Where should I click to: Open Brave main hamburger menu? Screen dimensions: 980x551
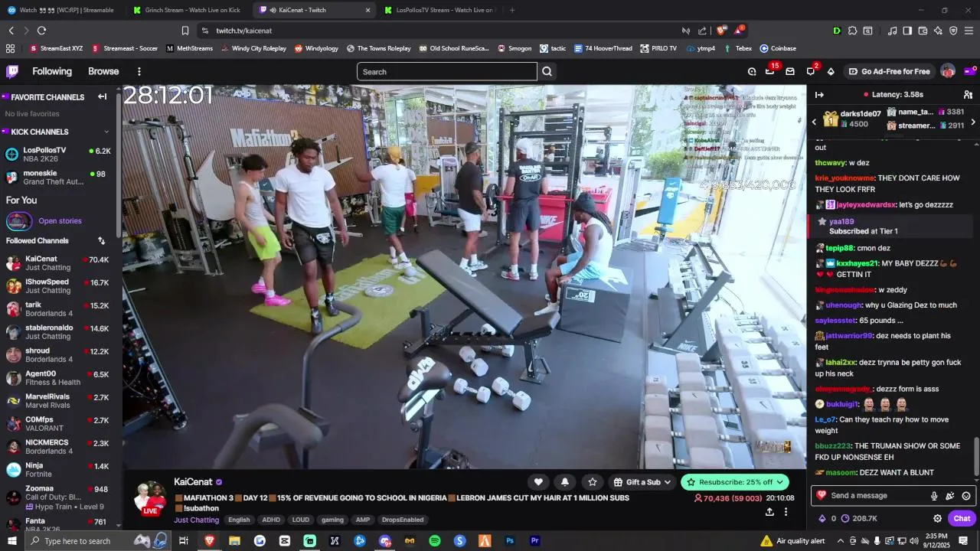968,31
